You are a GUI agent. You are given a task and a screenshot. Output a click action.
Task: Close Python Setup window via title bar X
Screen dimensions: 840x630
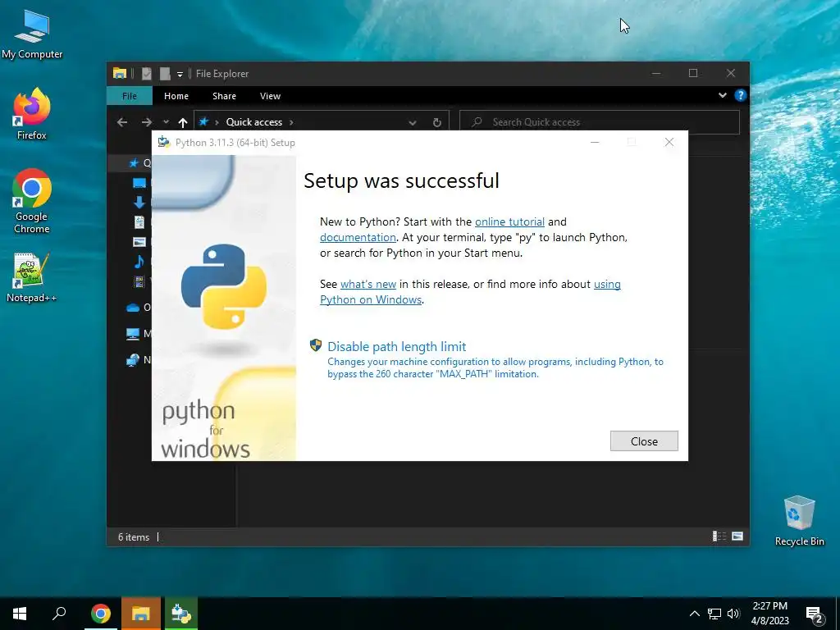click(x=669, y=142)
